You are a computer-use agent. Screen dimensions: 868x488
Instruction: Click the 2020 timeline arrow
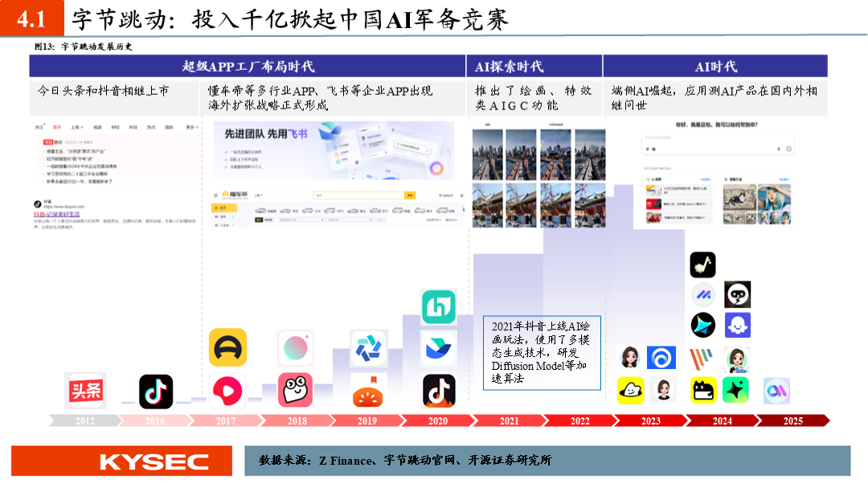coord(438,421)
